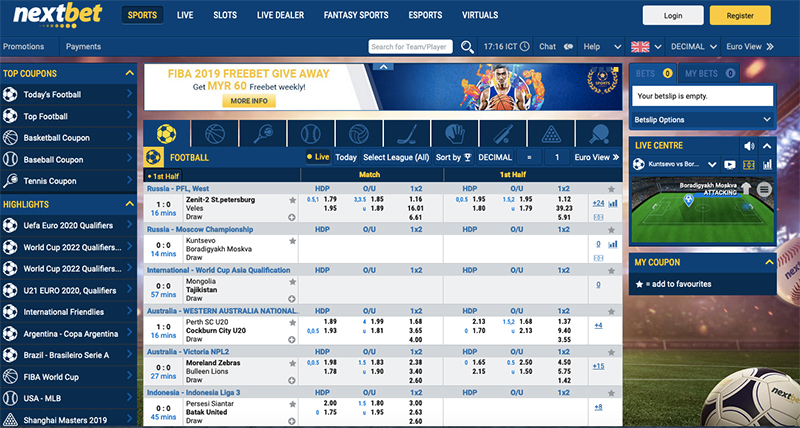Favourite the Zenit-2 St.petersburg match star

(292, 200)
